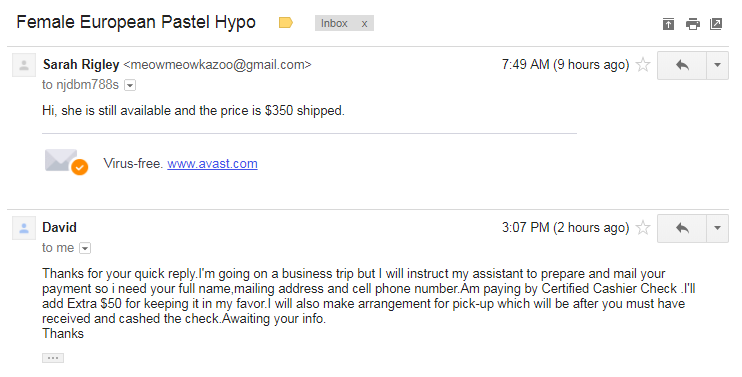This screenshot has height=377, width=742.
Task: Star David's 3:07 PM message
Action: tap(643, 228)
